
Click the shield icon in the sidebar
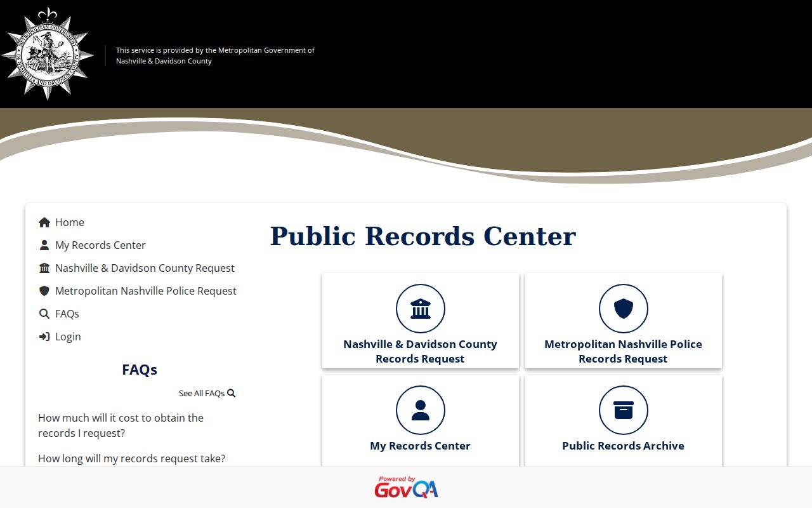pos(44,291)
